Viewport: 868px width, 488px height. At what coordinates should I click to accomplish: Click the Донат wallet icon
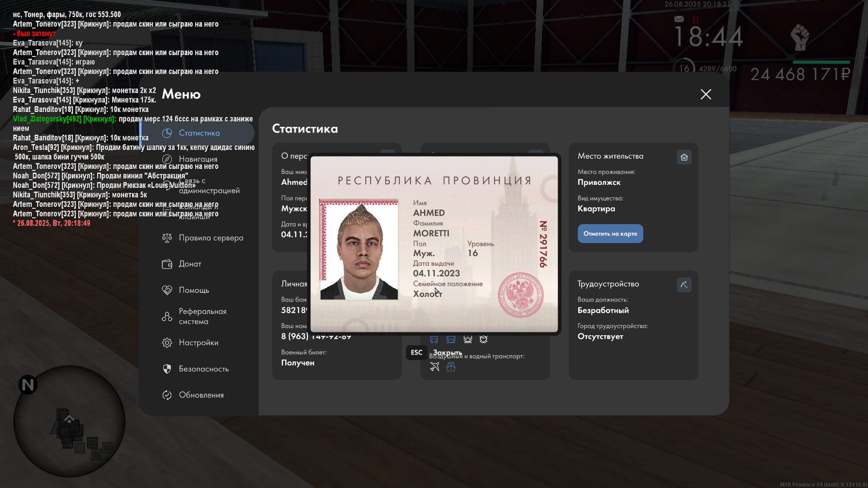(167, 264)
